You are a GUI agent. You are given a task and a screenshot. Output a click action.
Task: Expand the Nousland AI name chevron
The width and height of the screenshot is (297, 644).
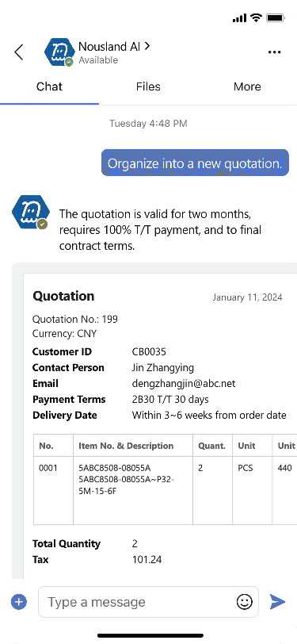pyautogui.click(x=147, y=47)
